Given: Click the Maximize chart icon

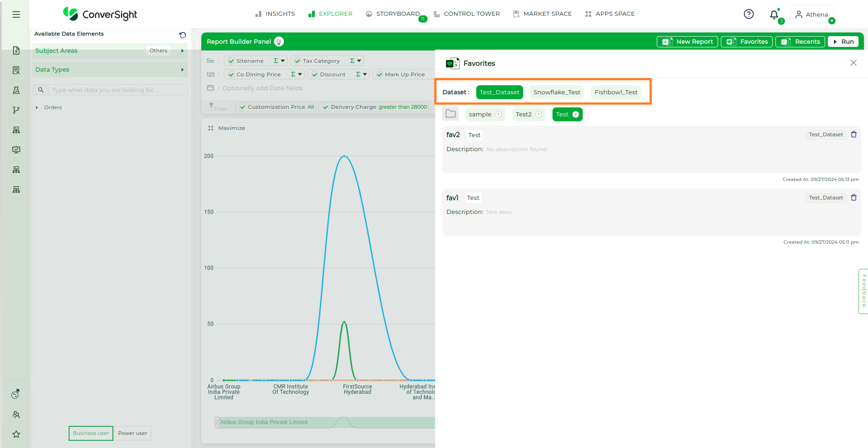Looking at the screenshot, I should coord(210,128).
